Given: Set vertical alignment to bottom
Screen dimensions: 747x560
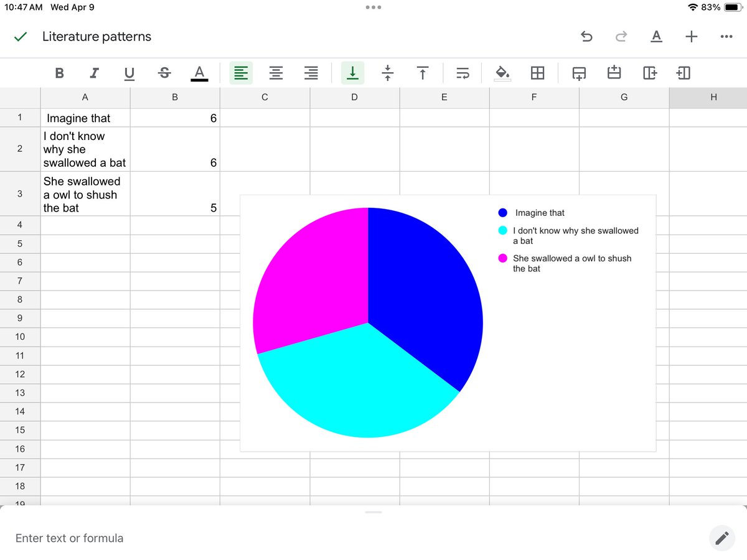Looking at the screenshot, I should point(353,73).
